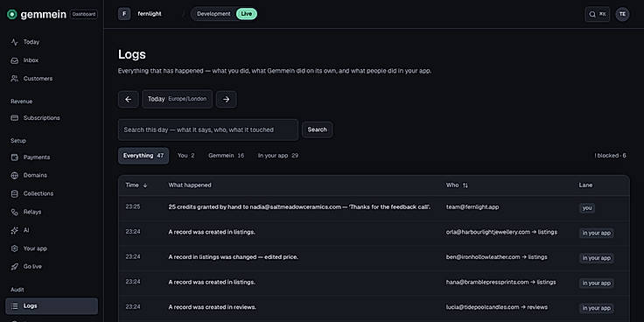Open the AI sparkle icon
This screenshot has width=644, height=322.
[14, 230]
